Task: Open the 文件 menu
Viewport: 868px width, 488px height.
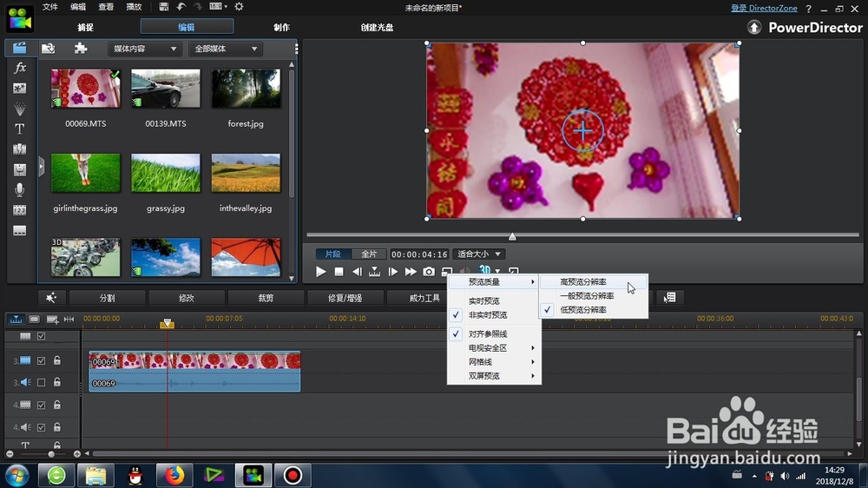Action: click(x=49, y=7)
